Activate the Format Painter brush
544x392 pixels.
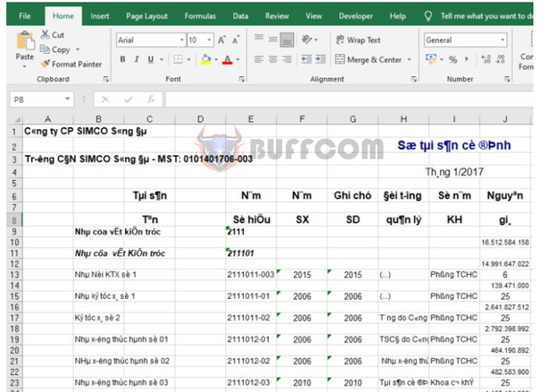45,64
